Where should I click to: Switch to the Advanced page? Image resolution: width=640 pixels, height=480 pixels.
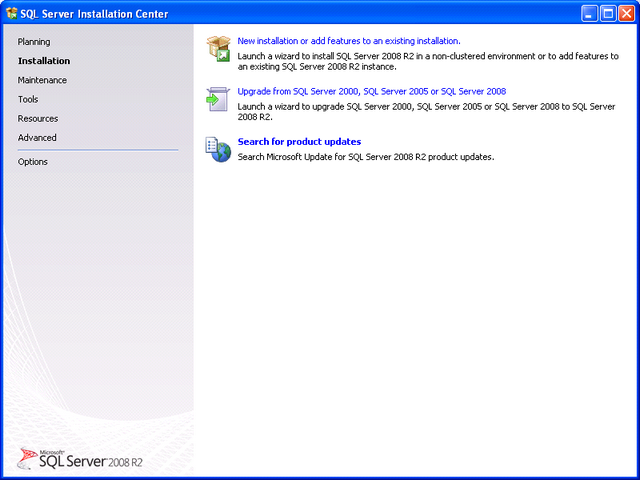pyautogui.click(x=37, y=137)
